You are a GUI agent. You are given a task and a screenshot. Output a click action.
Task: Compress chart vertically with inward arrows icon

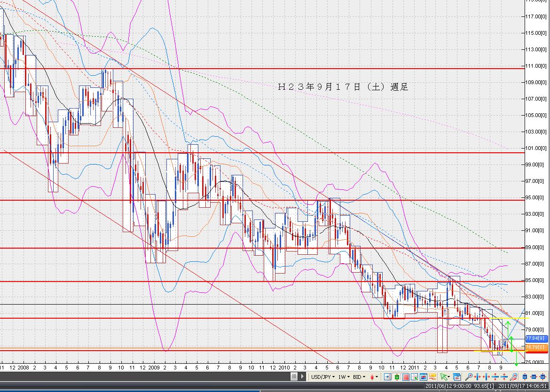504,377
